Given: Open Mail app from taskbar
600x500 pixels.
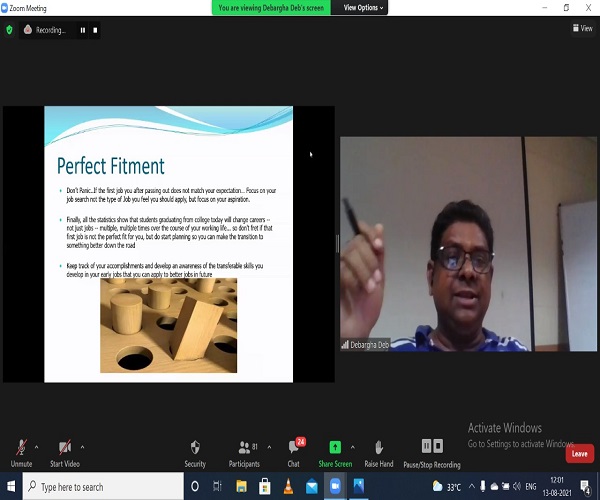Looking at the screenshot, I should (311, 487).
